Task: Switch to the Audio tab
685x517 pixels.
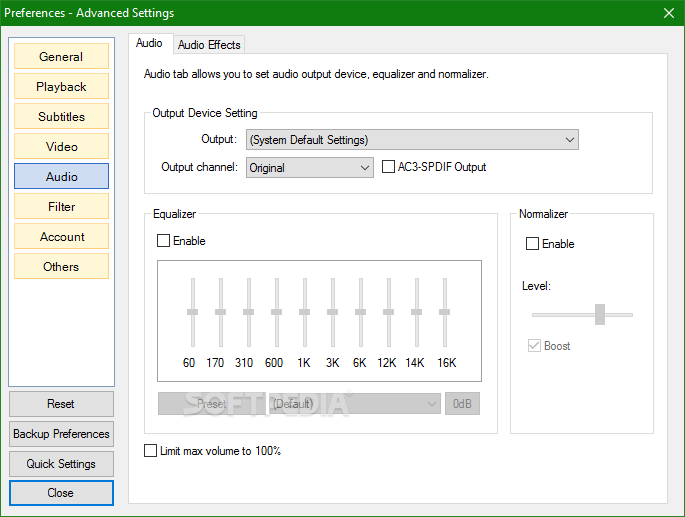Action: [149, 43]
